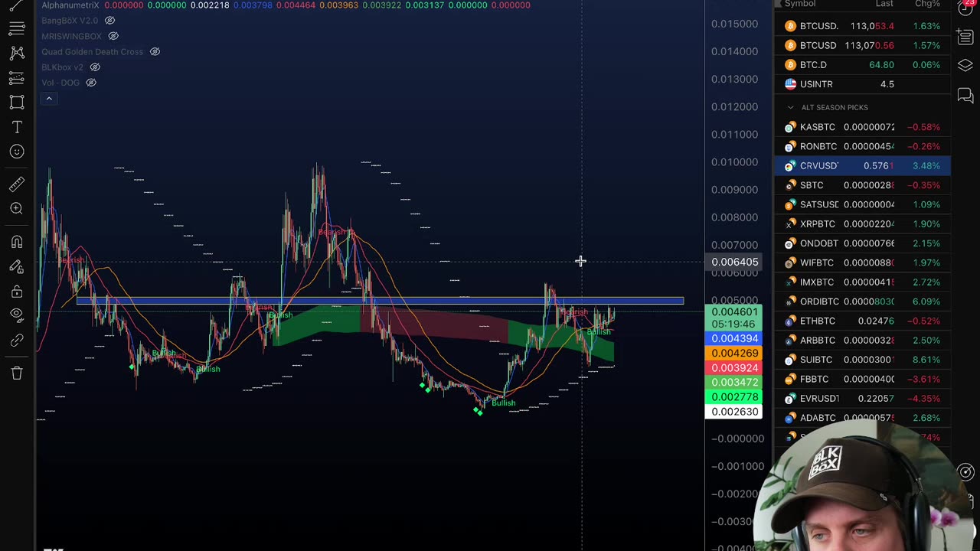The image size is (980, 551).
Task: Select the Quad Golden Death Cross label
Action: pyautogui.click(x=92, y=51)
